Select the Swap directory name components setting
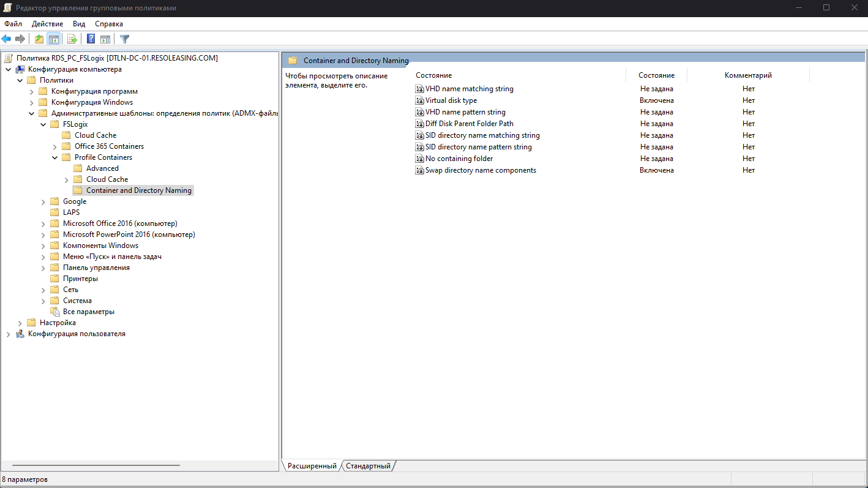 [481, 170]
